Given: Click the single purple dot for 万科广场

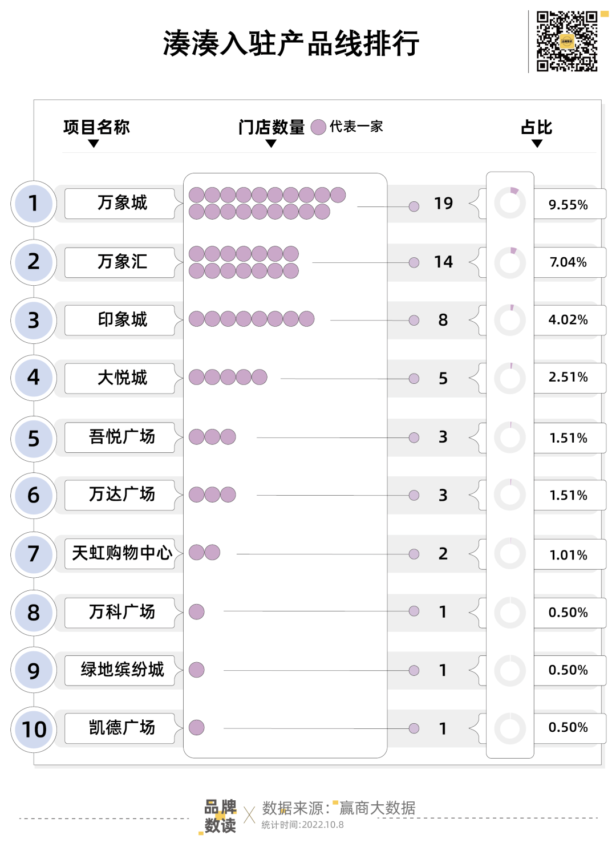Looking at the screenshot, I should (197, 612).
